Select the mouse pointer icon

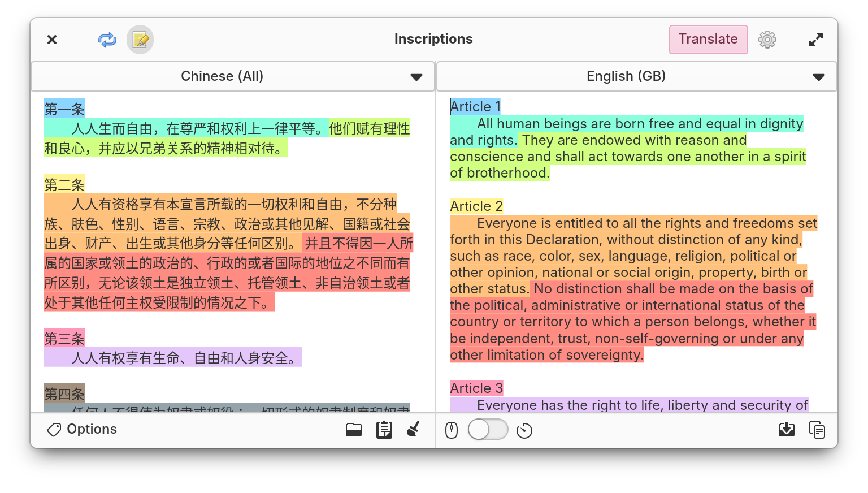point(452,430)
